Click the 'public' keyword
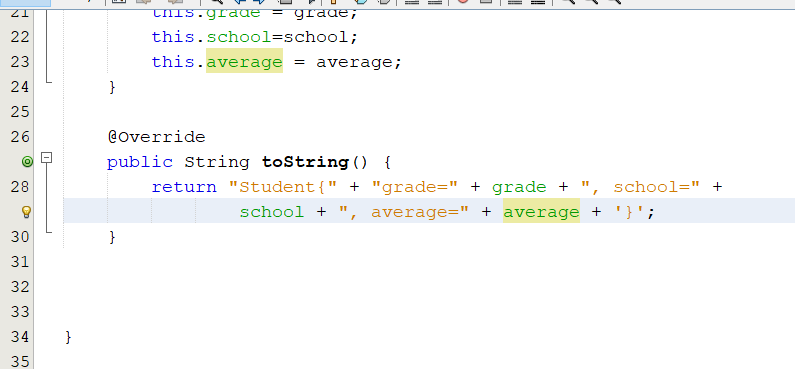Screen dimensions: 795x369 140,162
